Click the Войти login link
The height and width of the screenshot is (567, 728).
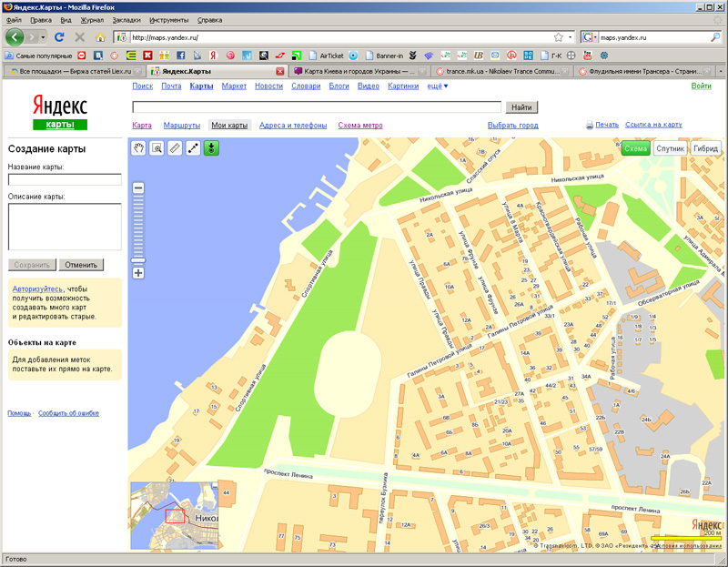[701, 86]
